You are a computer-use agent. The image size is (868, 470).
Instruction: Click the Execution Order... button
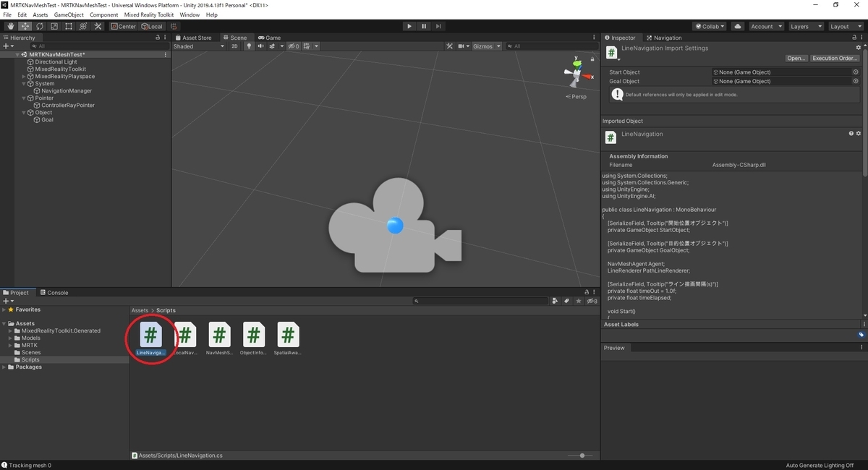[x=835, y=59]
